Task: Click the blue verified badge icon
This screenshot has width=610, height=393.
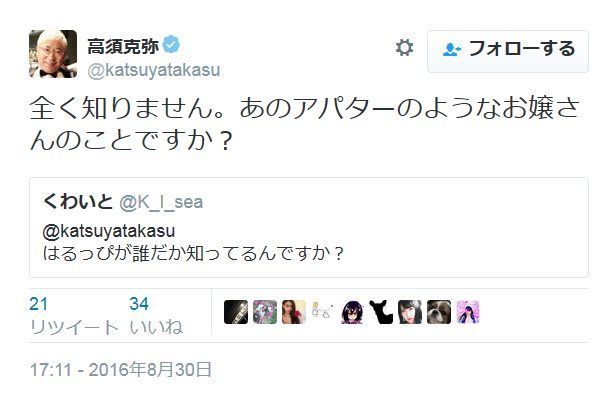Action: tap(171, 45)
